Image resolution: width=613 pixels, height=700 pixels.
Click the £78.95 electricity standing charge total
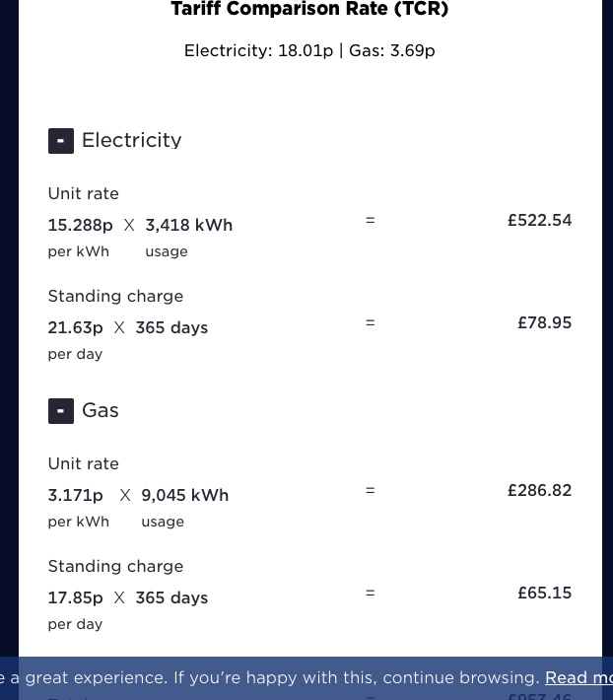544,323
